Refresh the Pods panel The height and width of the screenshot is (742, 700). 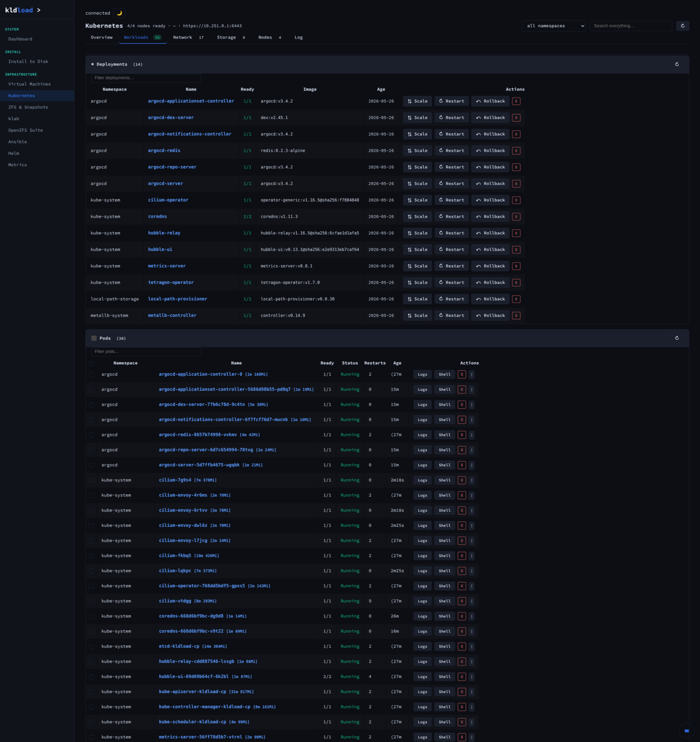(x=677, y=338)
